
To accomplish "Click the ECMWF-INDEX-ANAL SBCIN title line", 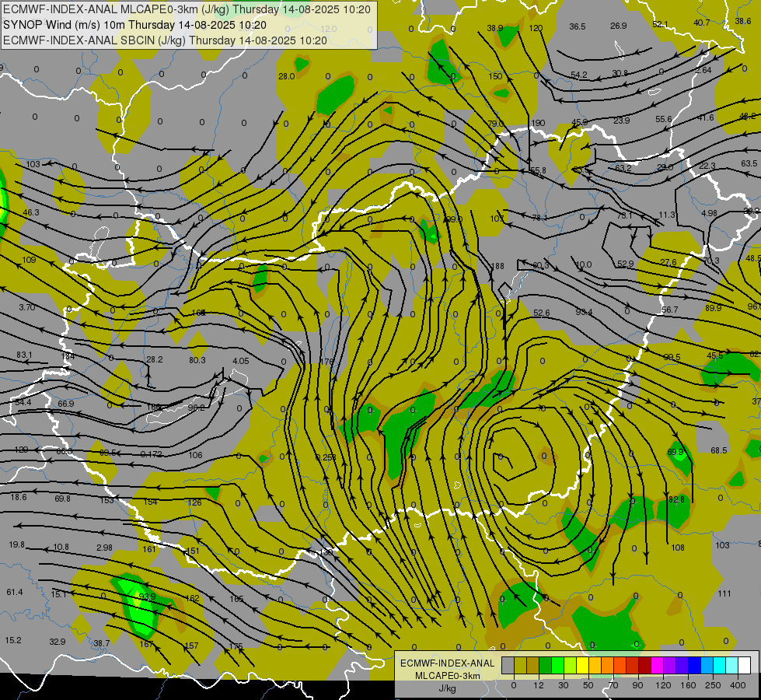I will (x=165, y=40).
